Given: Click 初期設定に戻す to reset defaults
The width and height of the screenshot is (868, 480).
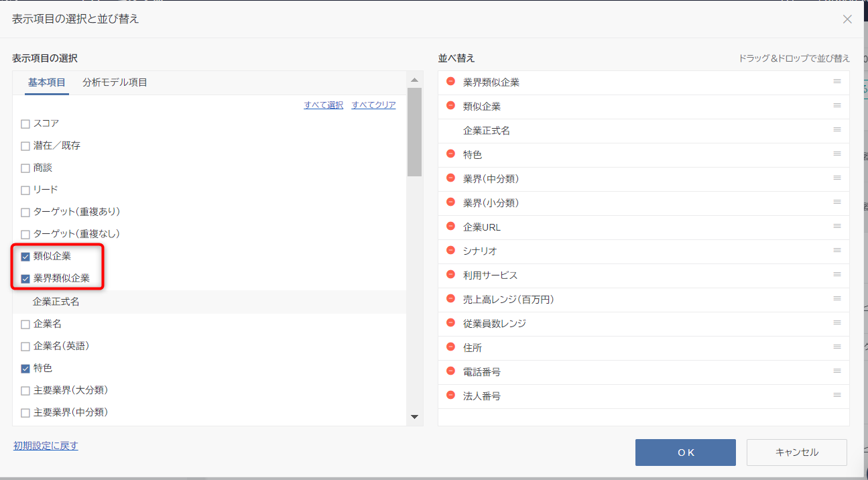Looking at the screenshot, I should click(x=46, y=446).
